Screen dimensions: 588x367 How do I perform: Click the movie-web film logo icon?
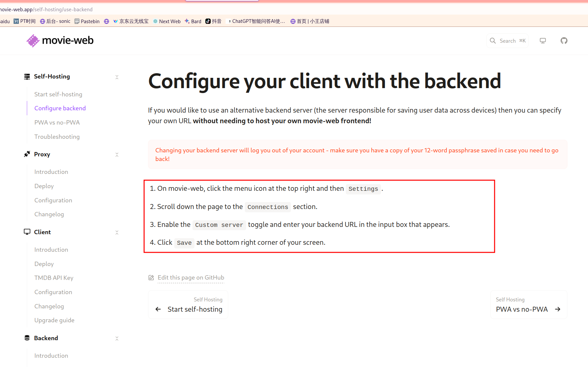[x=33, y=41]
